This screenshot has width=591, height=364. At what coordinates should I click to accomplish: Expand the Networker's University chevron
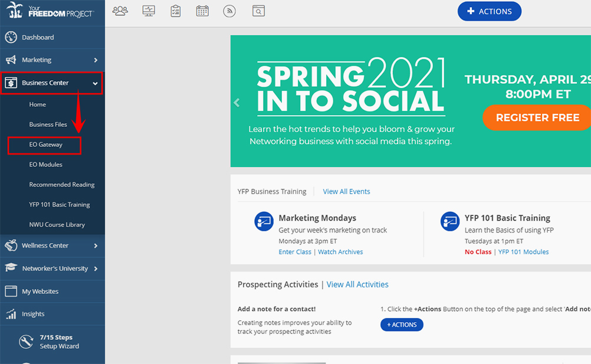point(96,268)
